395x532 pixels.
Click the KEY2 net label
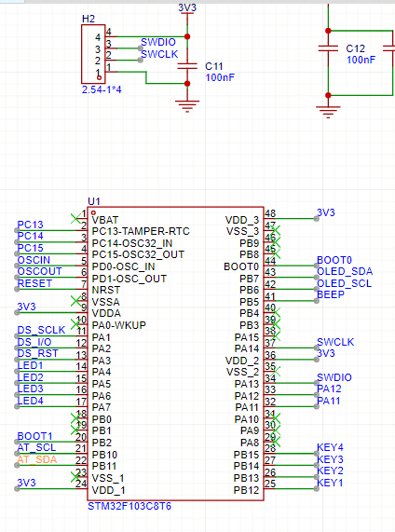point(330,471)
